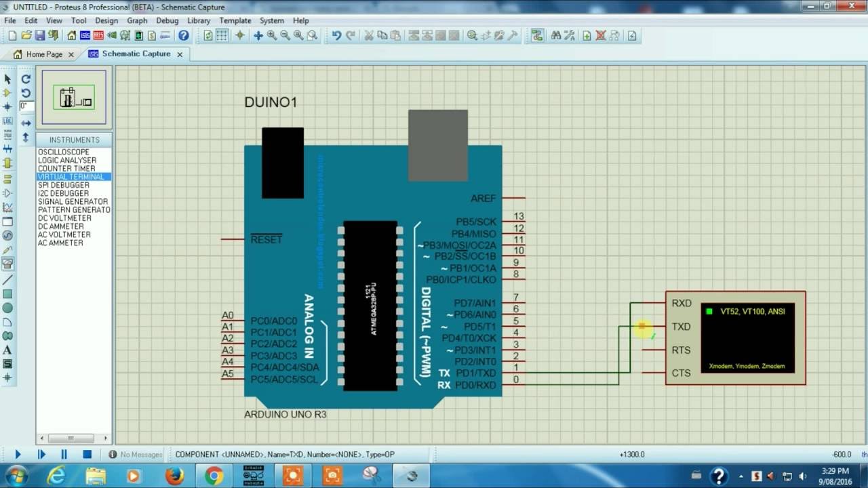Select DC VOLTMETER in the instruments list

[x=64, y=218]
